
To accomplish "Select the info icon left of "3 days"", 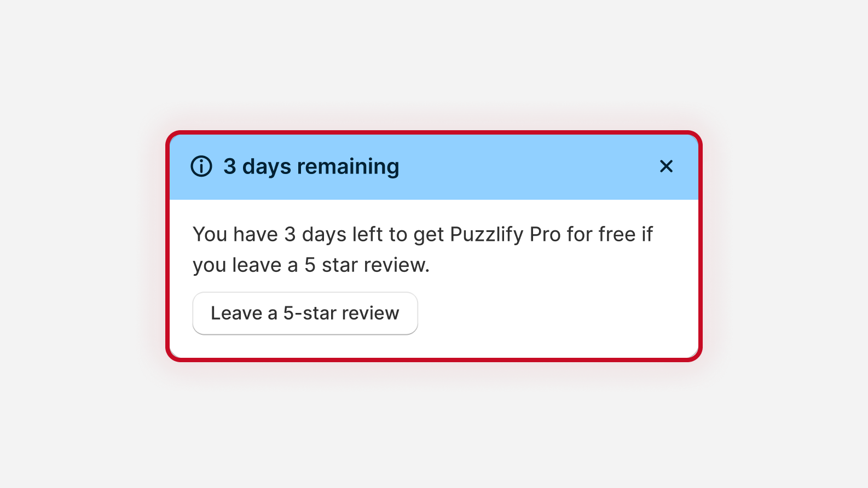I will [x=201, y=166].
